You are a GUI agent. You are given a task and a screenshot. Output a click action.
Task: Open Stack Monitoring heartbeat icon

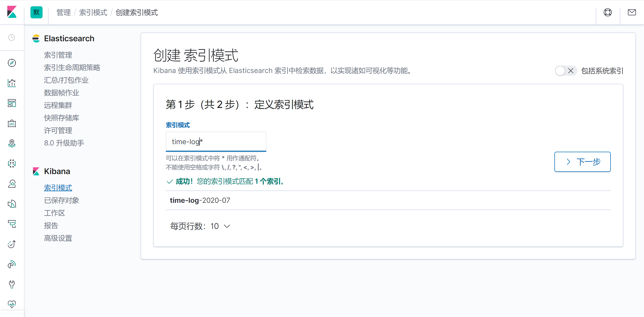pos(12,304)
